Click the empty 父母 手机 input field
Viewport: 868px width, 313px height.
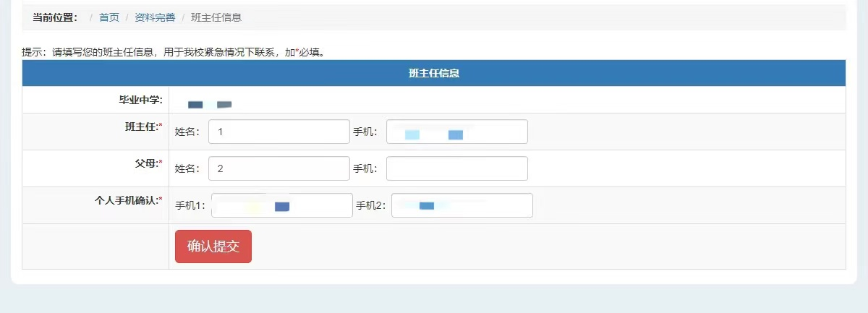(456, 168)
